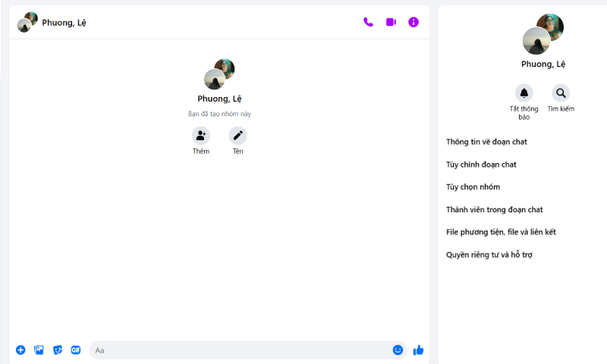This screenshot has height=364, width=607.
Task: Open the emoji picker in message box
Action: [398, 350]
